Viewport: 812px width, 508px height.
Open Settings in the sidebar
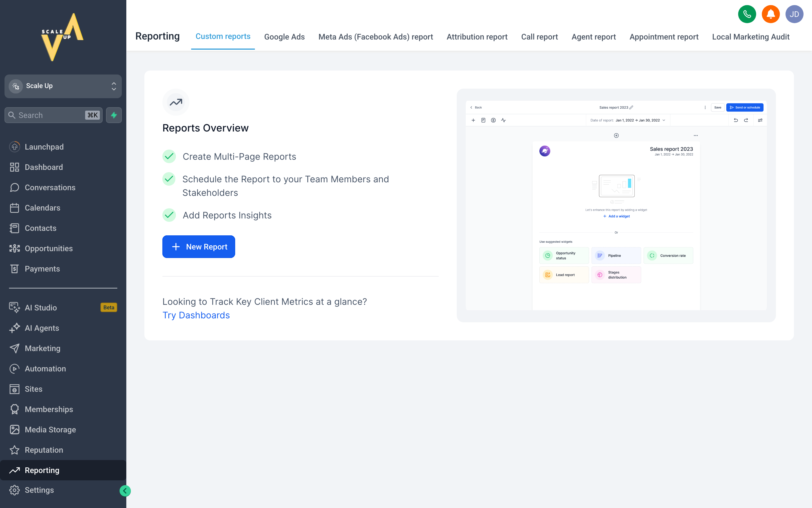tap(63, 490)
